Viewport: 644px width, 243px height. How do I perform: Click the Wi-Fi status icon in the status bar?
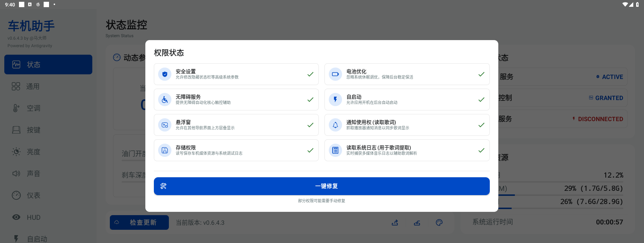625,5
